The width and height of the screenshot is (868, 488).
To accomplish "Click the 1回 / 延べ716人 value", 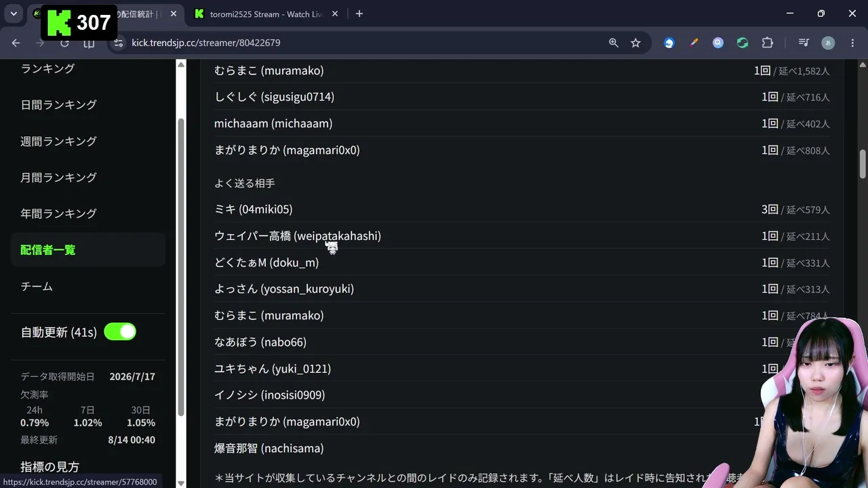I will point(795,97).
